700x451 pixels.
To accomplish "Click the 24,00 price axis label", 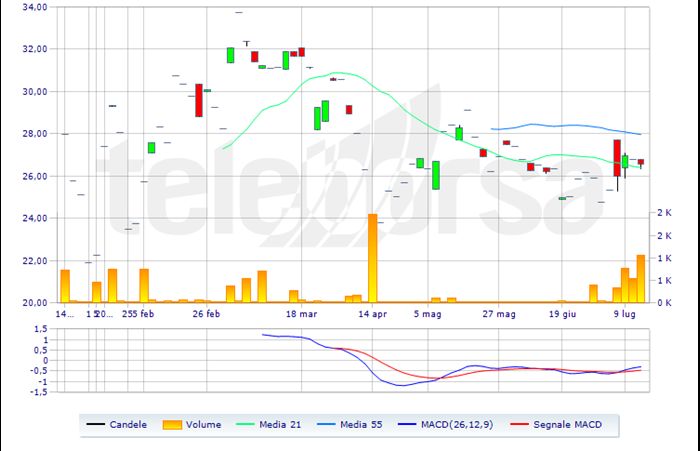I will [x=35, y=218].
